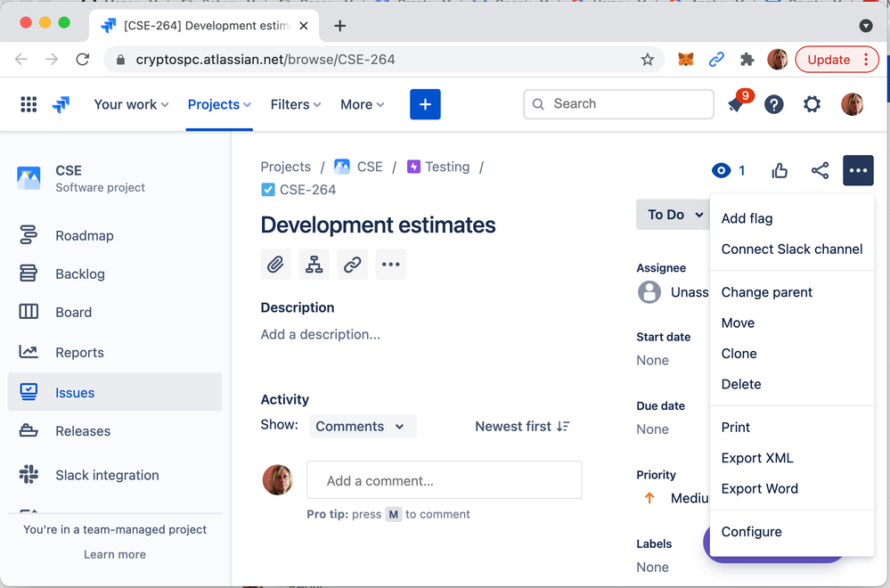
Task: Expand the To Do status dropdown
Action: 673,215
